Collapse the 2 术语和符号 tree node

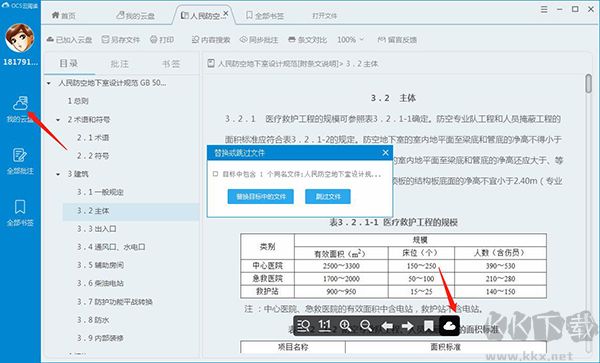tap(58, 120)
